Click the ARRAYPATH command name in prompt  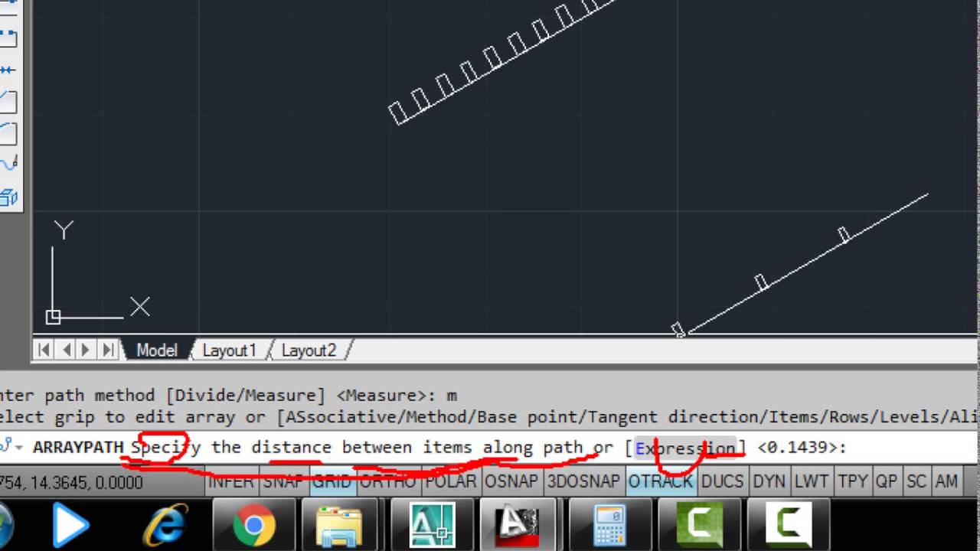click(x=78, y=448)
